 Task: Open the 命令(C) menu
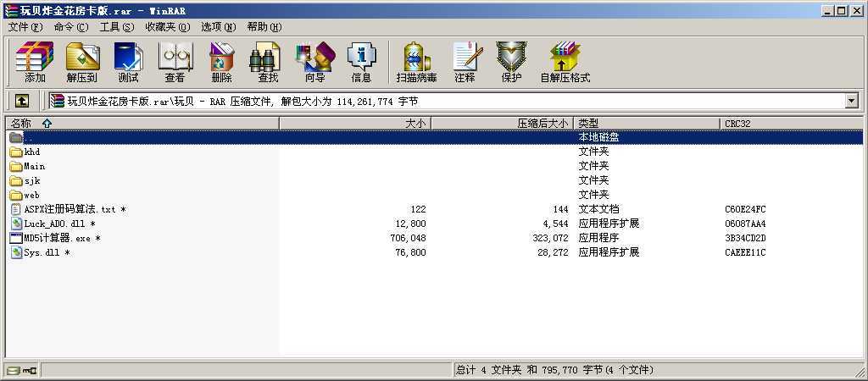(71, 26)
